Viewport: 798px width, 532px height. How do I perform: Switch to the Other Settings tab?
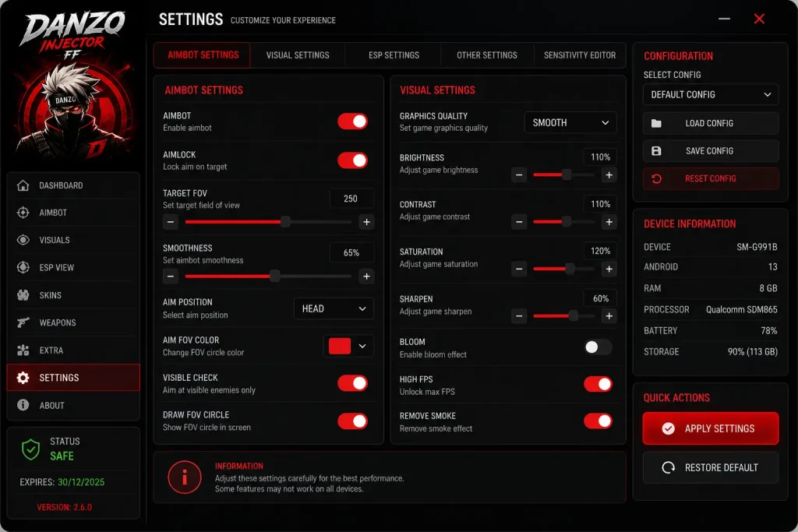tap(487, 55)
